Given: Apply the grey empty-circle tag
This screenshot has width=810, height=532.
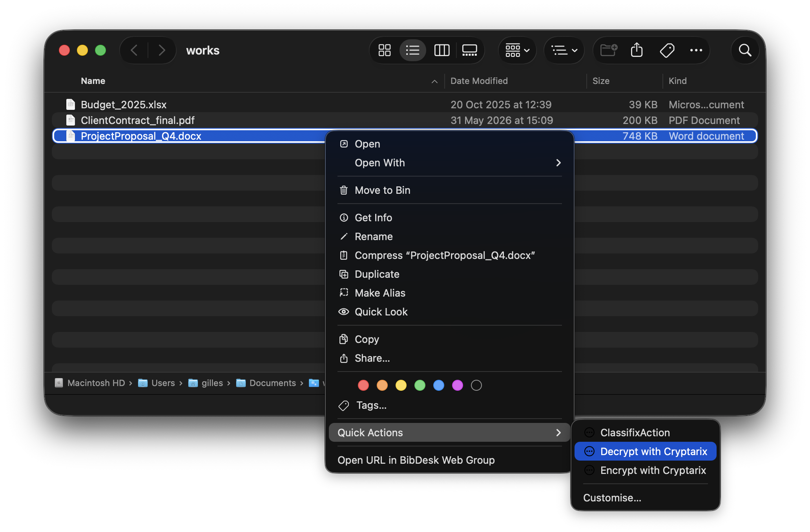Looking at the screenshot, I should pos(476,385).
